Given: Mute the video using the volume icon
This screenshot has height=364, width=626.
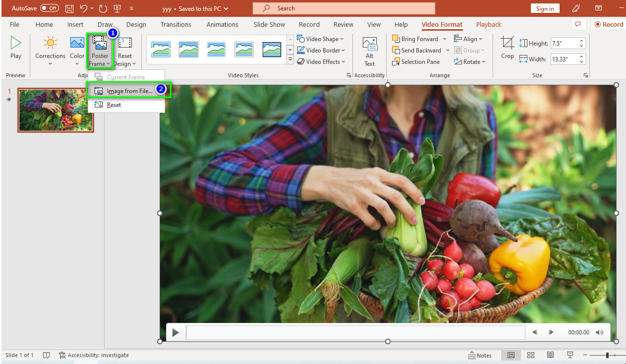Looking at the screenshot, I should (600, 332).
